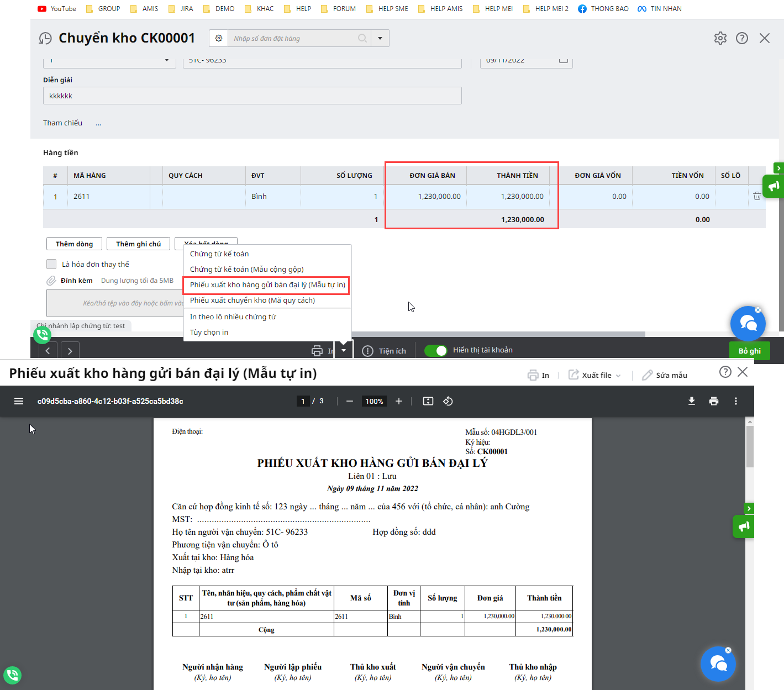This screenshot has height=690, width=784.
Task: Click the search magnifier in order field
Action: click(362, 38)
